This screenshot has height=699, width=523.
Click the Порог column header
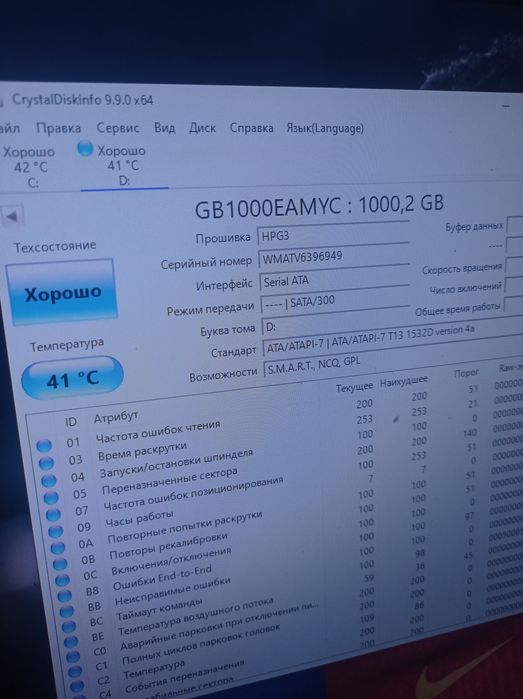pyautogui.click(x=466, y=373)
